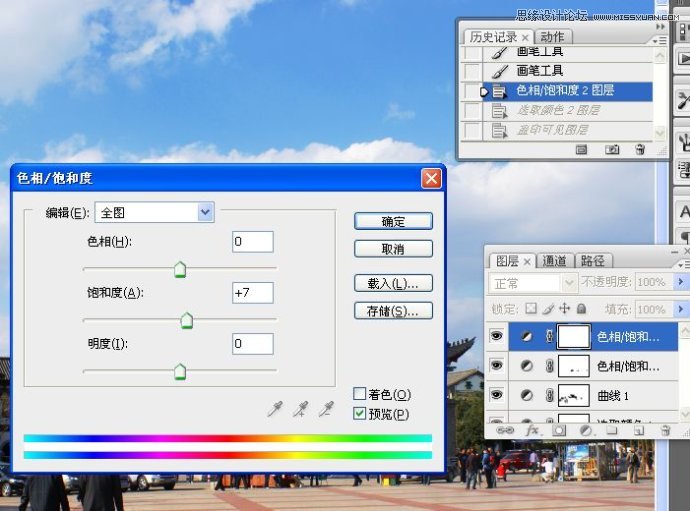Open the 编辑(E) 全图 dropdown

point(154,213)
